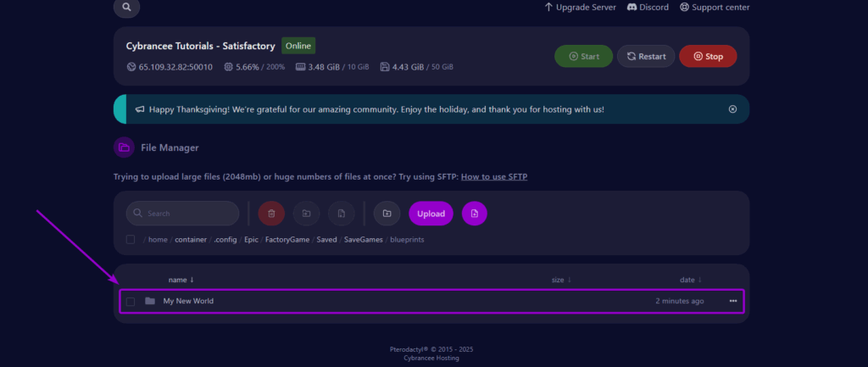The image size is (868, 367).
Task: Open the My New World folder
Action: (x=188, y=301)
